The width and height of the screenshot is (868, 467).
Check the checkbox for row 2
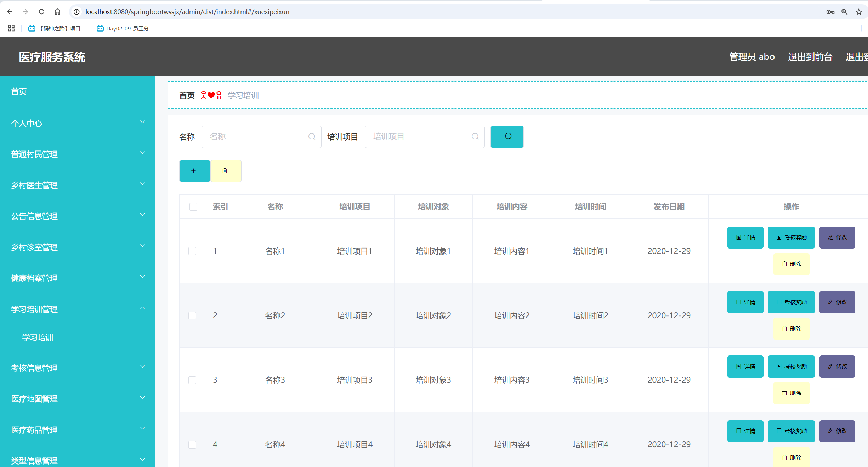pyautogui.click(x=192, y=315)
